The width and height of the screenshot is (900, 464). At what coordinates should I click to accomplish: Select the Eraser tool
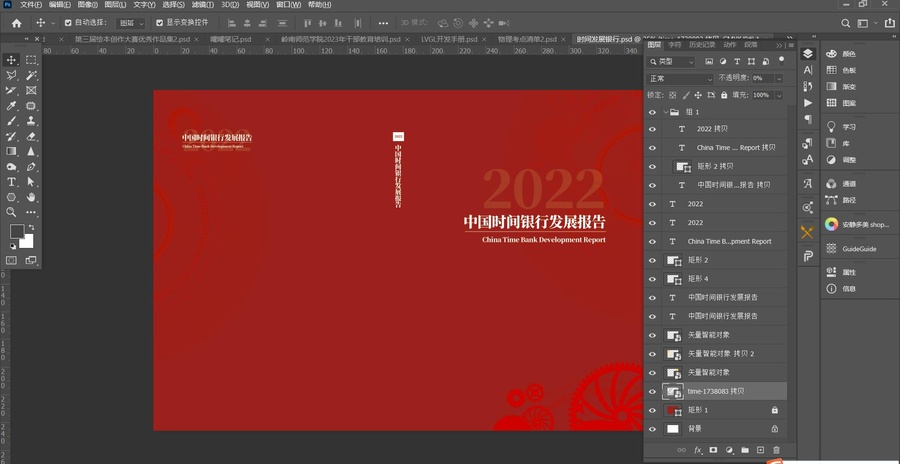pos(31,137)
